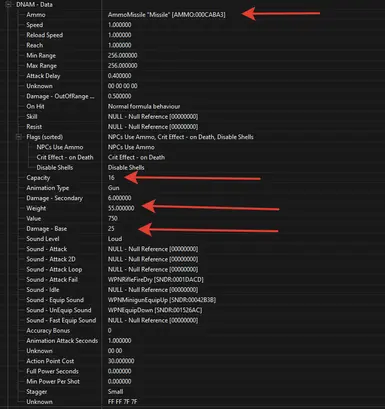Click the Value field showing 750
This screenshot has height=409, width=385.
tap(113, 219)
